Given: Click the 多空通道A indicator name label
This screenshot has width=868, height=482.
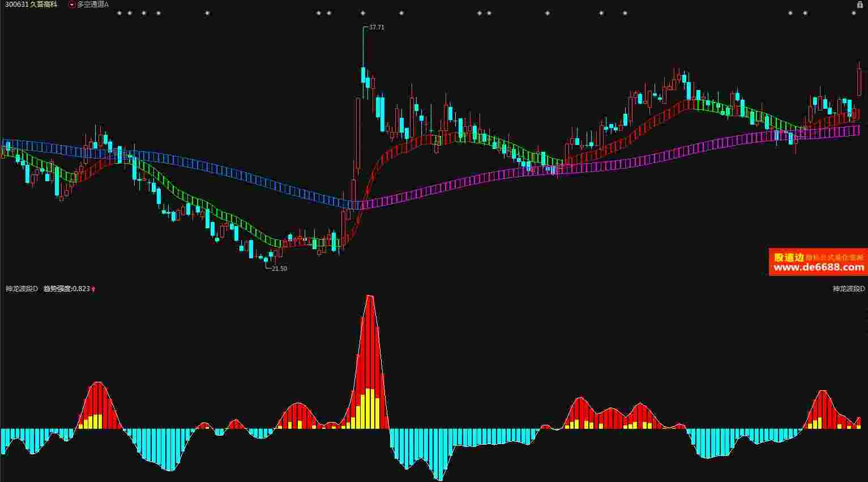Looking at the screenshot, I should coord(93,5).
